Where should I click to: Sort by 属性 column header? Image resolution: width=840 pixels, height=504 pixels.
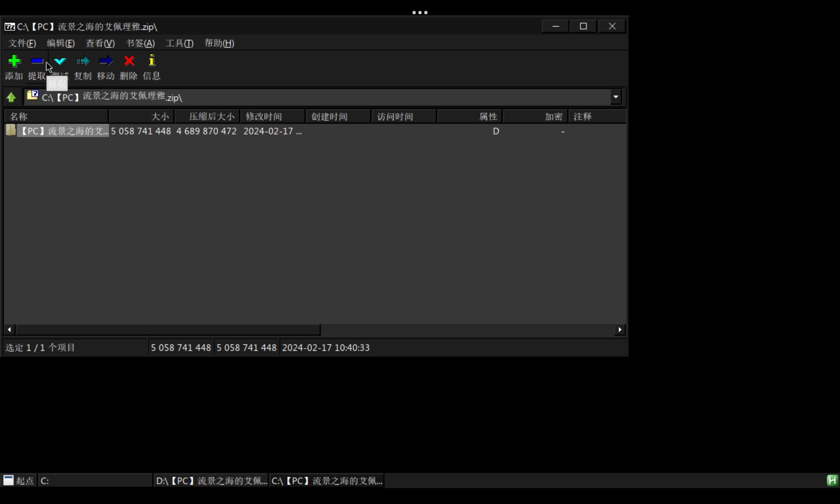(x=470, y=116)
